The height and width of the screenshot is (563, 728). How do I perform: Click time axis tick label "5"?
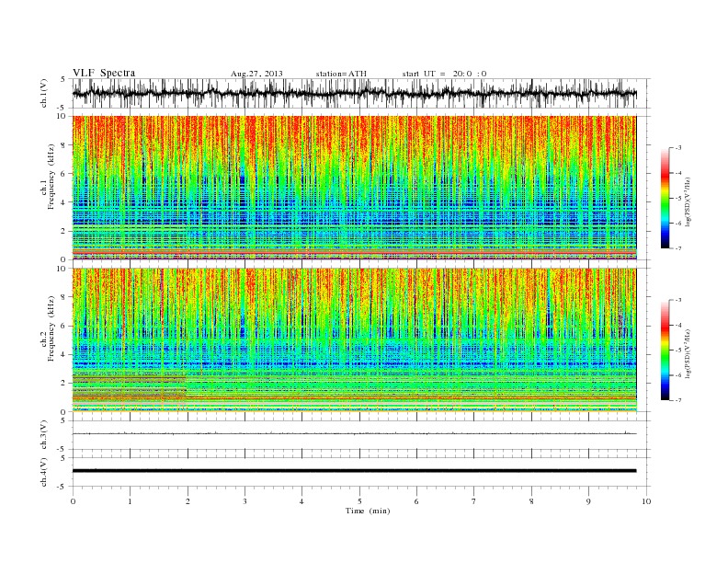tap(359, 501)
